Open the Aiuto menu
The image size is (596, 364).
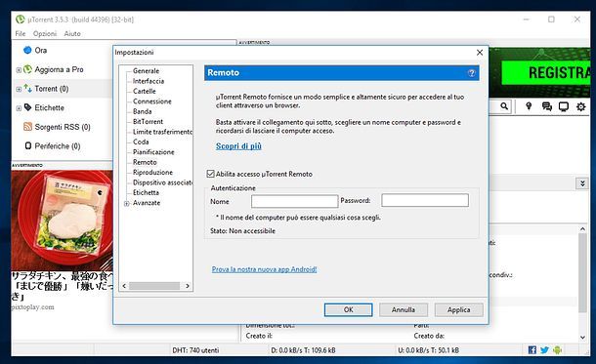pos(72,34)
